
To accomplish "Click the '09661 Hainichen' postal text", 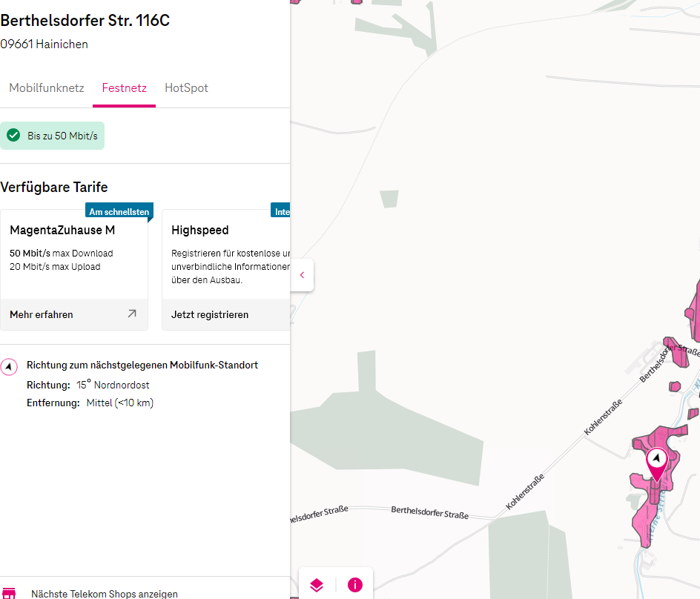I will [x=44, y=44].
